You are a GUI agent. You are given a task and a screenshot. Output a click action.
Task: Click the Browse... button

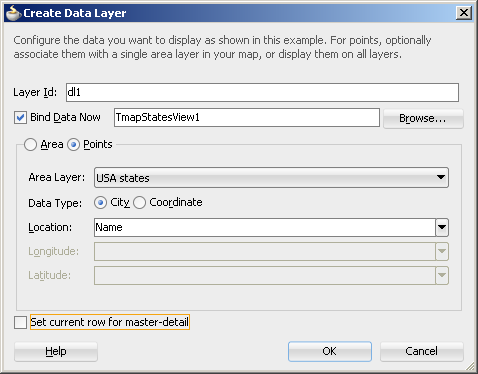[423, 118]
